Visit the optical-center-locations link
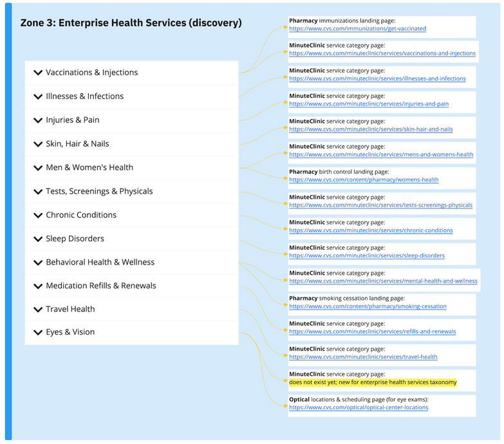This screenshot has width=504, height=444. 359,407
